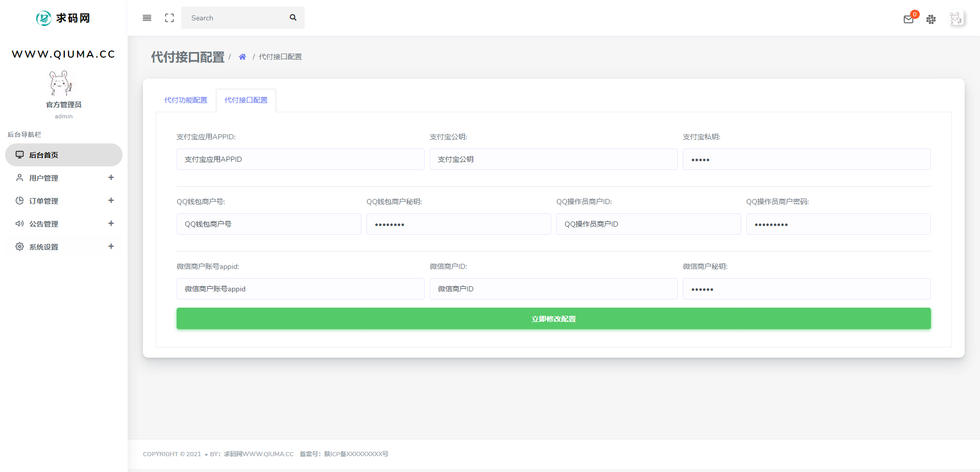The width and height of the screenshot is (980, 472).
Task: Focus the 支付宝公钥 input field
Action: click(554, 159)
